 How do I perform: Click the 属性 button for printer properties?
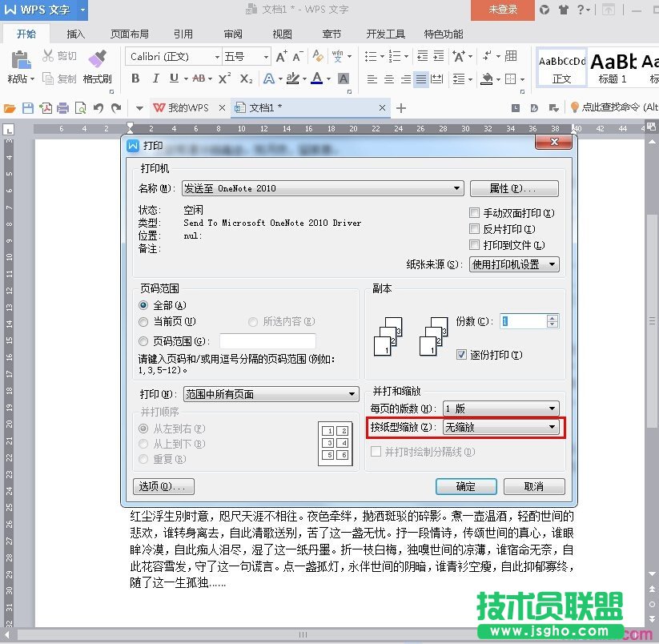[x=515, y=188]
